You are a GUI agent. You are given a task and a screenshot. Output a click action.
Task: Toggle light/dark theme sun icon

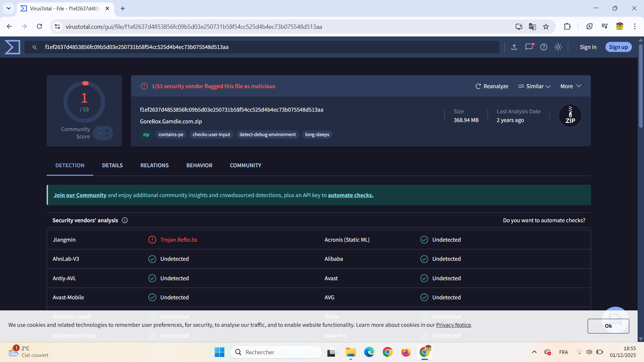click(558, 47)
